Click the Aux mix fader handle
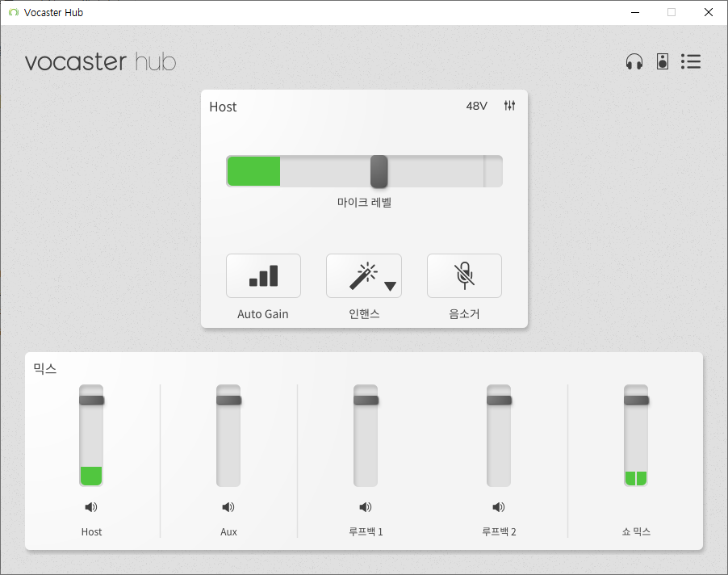 (228, 400)
